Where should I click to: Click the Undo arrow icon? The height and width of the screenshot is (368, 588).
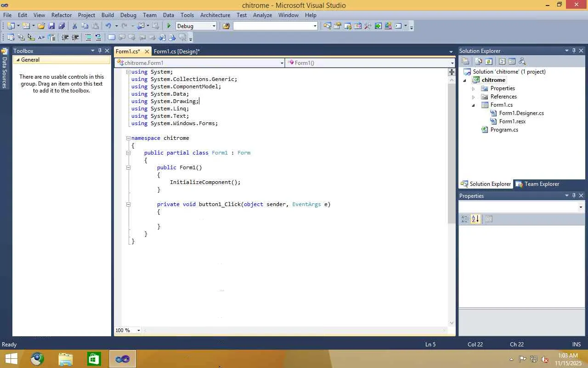[x=108, y=26]
